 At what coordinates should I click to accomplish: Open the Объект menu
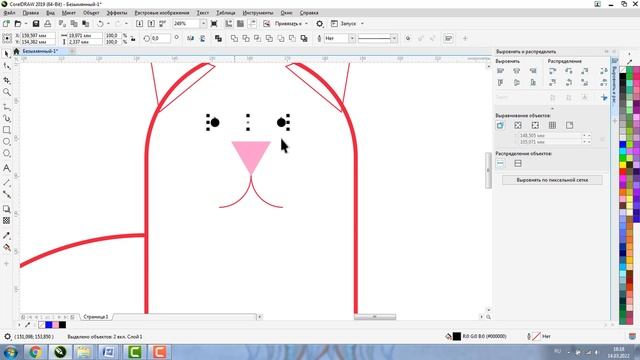click(x=91, y=13)
